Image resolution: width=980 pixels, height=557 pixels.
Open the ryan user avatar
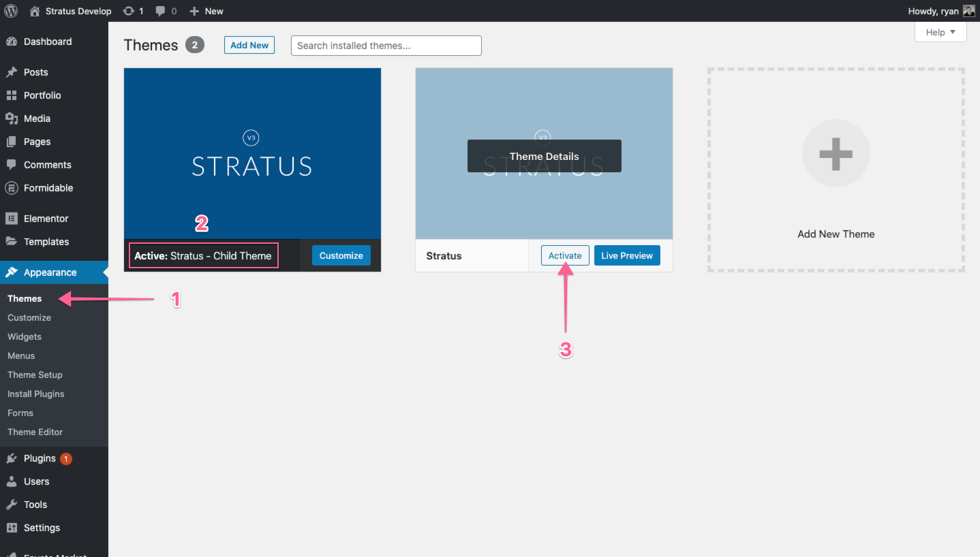[x=969, y=11]
